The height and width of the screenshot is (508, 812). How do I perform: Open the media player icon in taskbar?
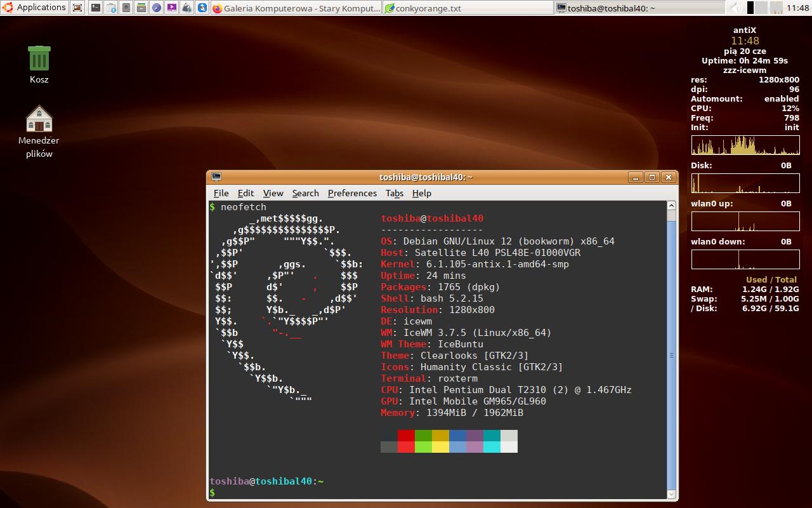tap(172, 8)
